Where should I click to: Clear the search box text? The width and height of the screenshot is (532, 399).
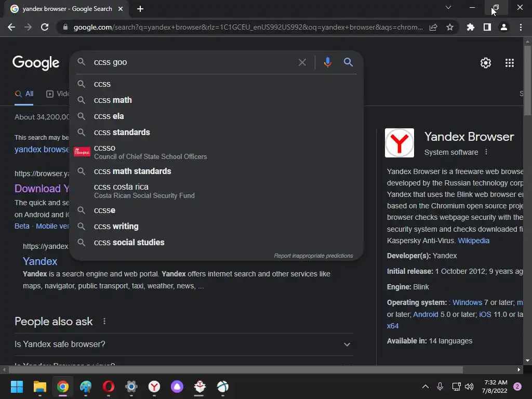(x=302, y=62)
